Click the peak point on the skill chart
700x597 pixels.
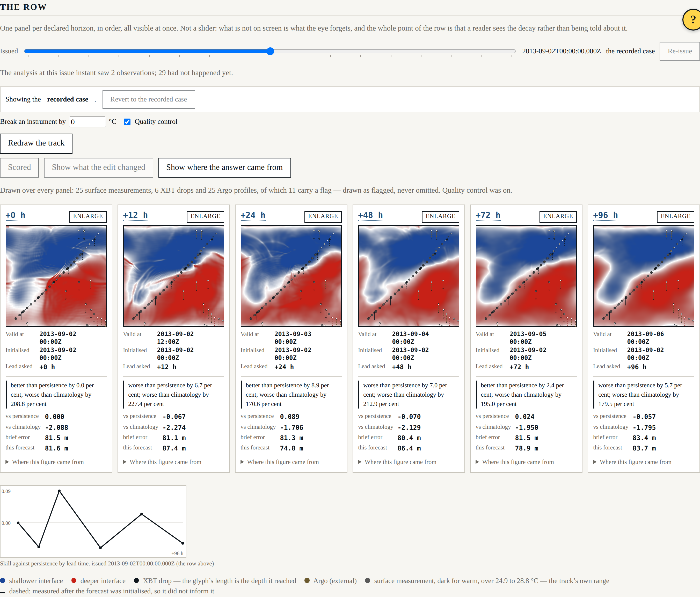pyautogui.click(x=60, y=491)
